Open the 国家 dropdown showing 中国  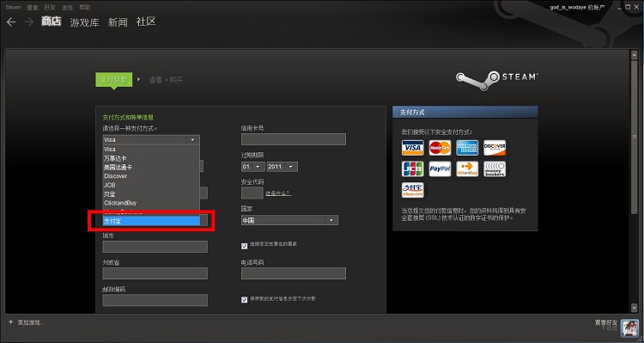point(289,220)
